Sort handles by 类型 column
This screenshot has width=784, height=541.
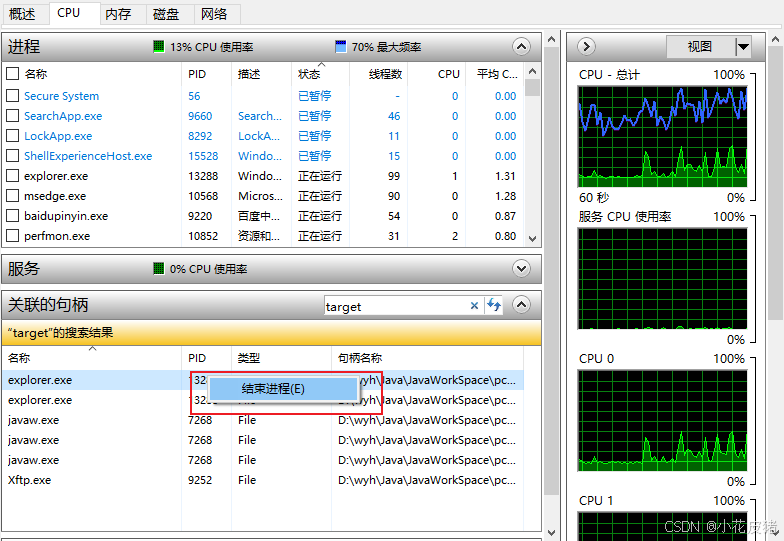point(248,358)
